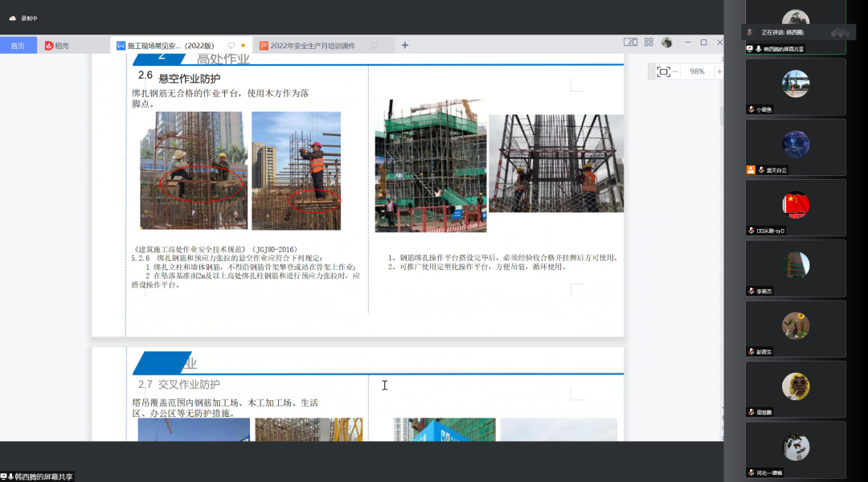Screen dimensions: 868x482
Task: Select participant 小樱鱼 video tile
Action: pos(795,86)
